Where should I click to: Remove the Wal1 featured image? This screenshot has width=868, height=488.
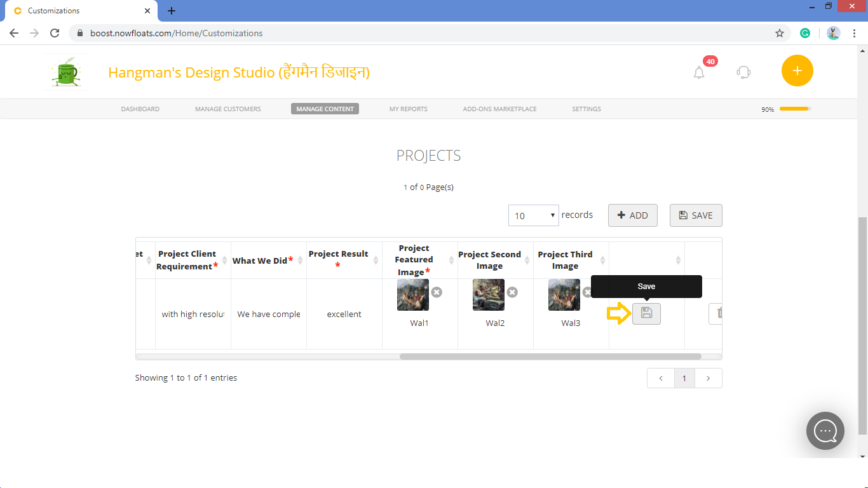point(437,292)
